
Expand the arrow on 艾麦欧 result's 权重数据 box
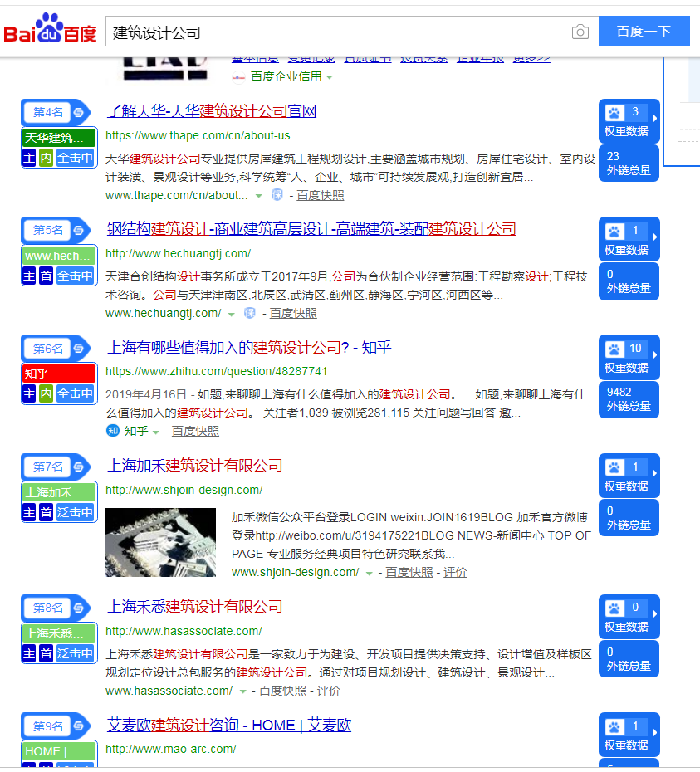(x=654, y=733)
